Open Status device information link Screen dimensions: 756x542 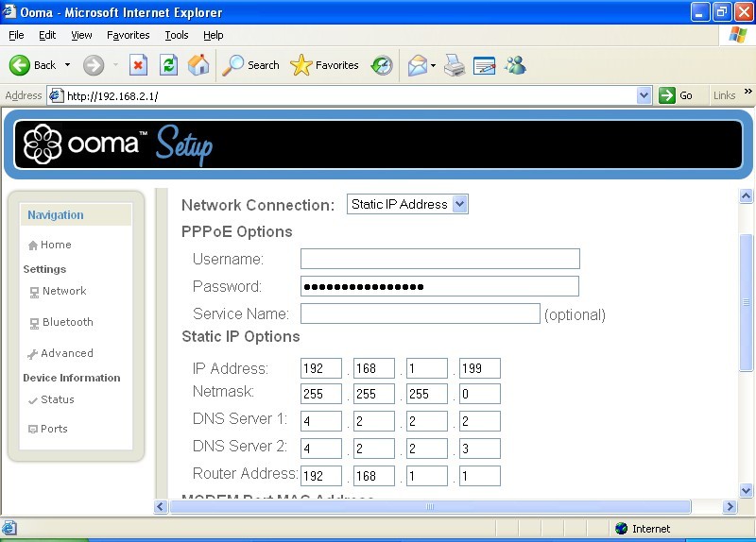pyautogui.click(x=57, y=399)
